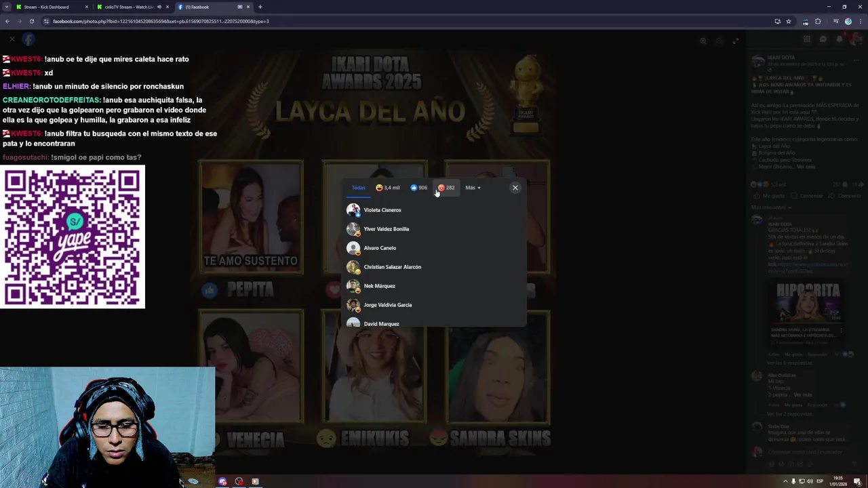This screenshot has height=488, width=868.
Task: Close the Facebook photo viewer
Action: 12,39
